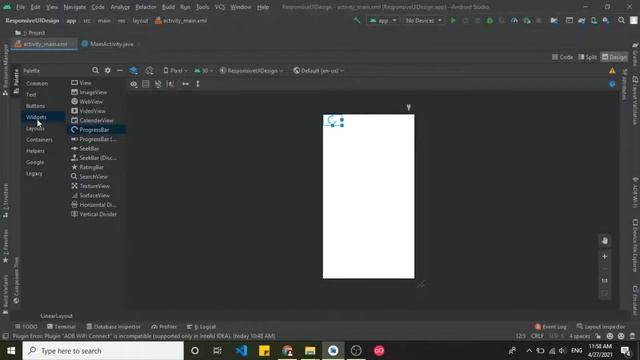Select ProgressBar in the palette
The height and width of the screenshot is (360, 640).
tap(96, 130)
